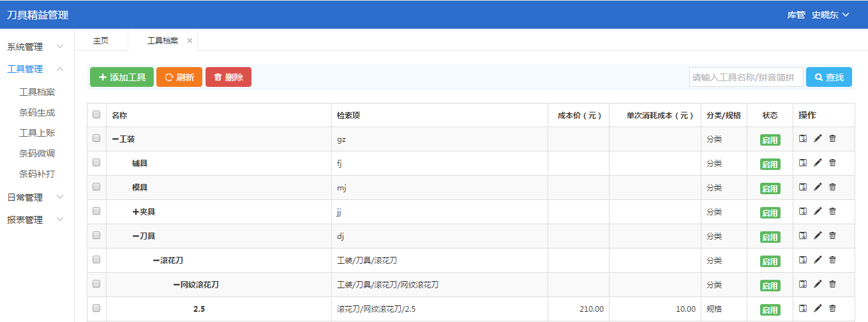This screenshot has height=322, width=868.
Task: Click the trash icon for 刀具 row
Action: pos(832,236)
